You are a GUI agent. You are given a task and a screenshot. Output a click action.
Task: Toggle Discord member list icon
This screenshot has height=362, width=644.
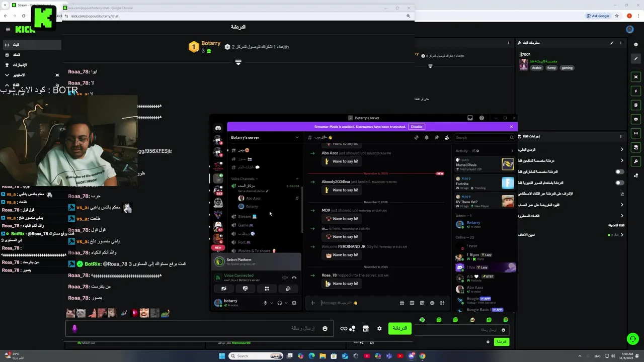tap(447, 137)
